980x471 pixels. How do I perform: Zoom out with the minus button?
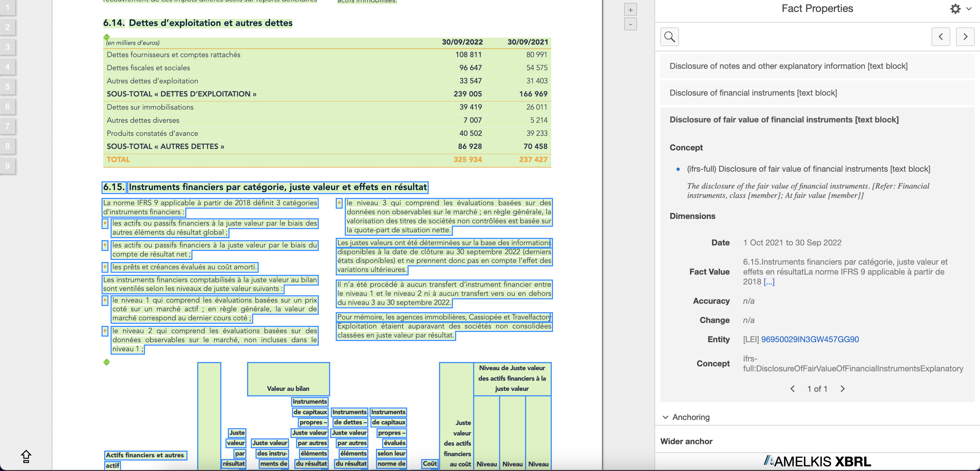tap(630, 24)
